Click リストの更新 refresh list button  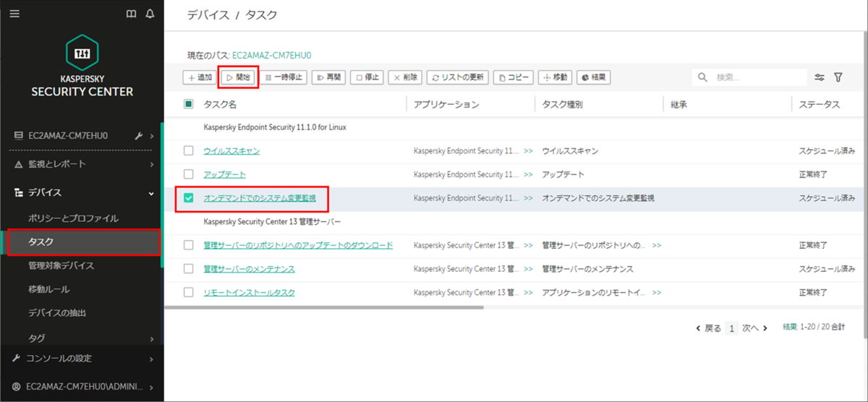click(x=458, y=77)
